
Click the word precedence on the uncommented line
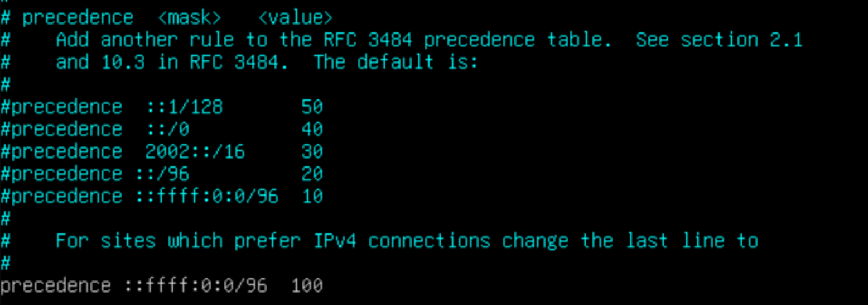pyautogui.click(x=55, y=285)
